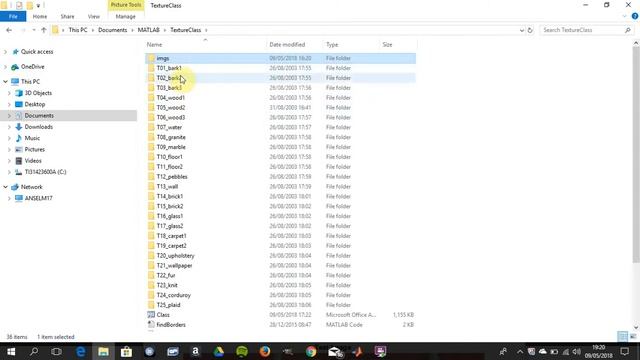The width and height of the screenshot is (640, 360).
Task: Select the T20_upholstery folder
Action: (x=176, y=256)
